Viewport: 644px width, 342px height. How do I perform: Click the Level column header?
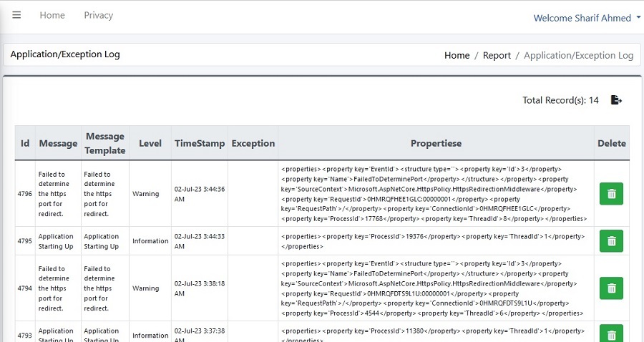(150, 143)
